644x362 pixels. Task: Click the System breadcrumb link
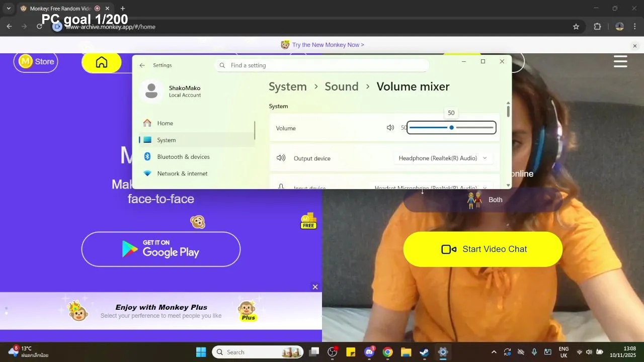(287, 86)
